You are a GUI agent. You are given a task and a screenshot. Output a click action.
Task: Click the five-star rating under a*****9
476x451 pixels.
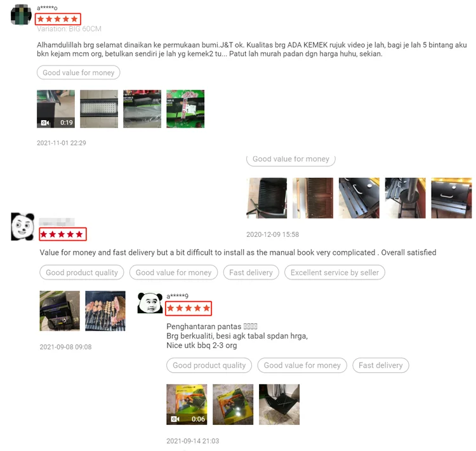tap(188, 309)
